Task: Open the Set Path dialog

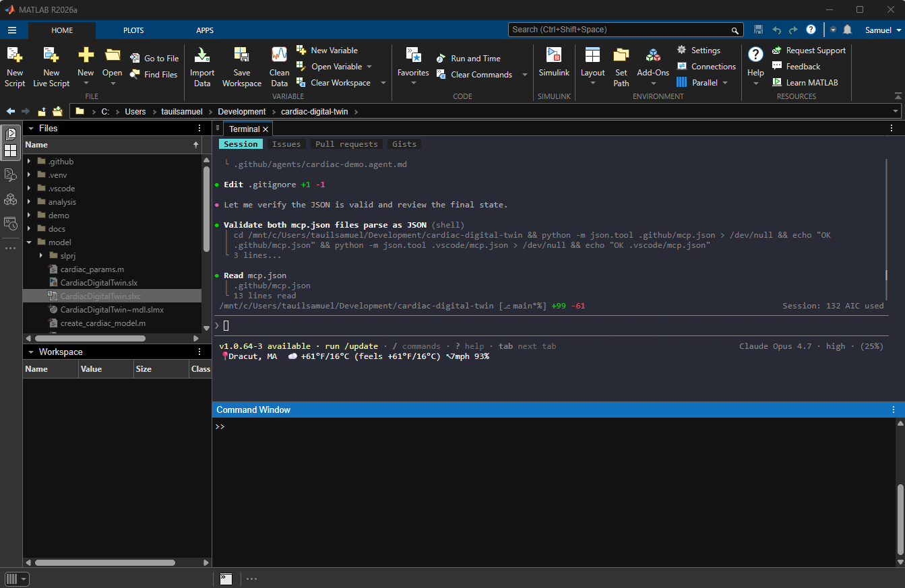Action: [621, 67]
